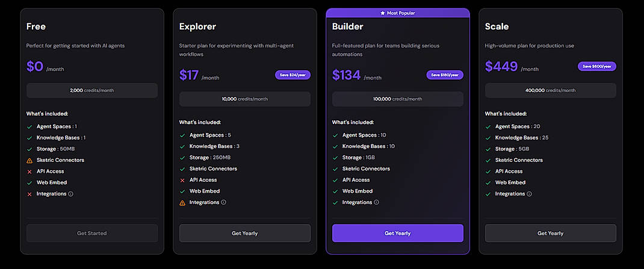This screenshot has width=644, height=269.
Task: Click the checkmark beside Builder Integrations
Action: click(335, 203)
